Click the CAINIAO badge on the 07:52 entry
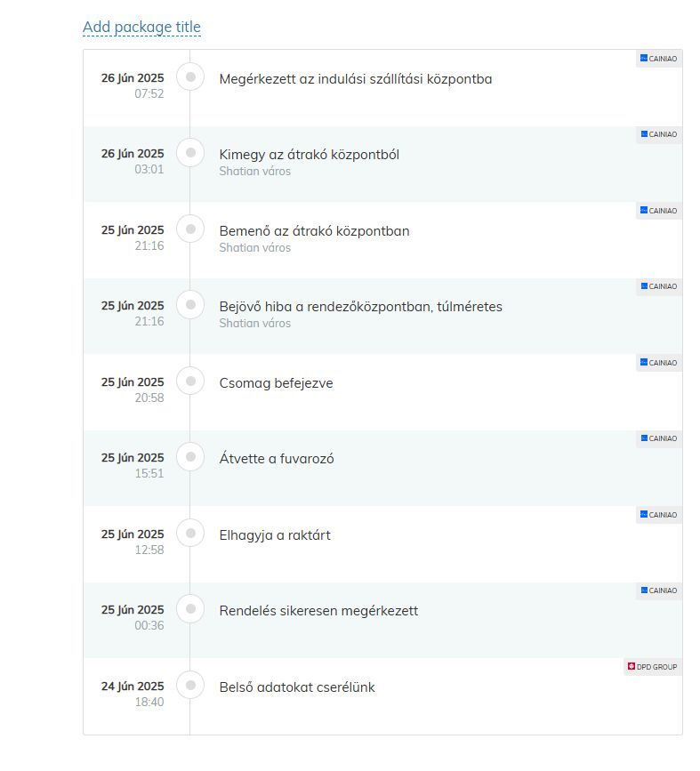 (x=659, y=59)
